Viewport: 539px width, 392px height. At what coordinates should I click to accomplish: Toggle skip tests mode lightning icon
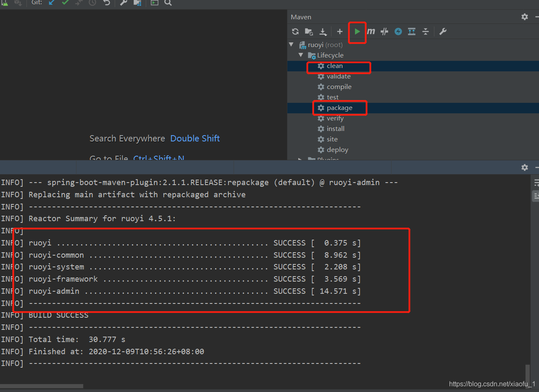(398, 31)
